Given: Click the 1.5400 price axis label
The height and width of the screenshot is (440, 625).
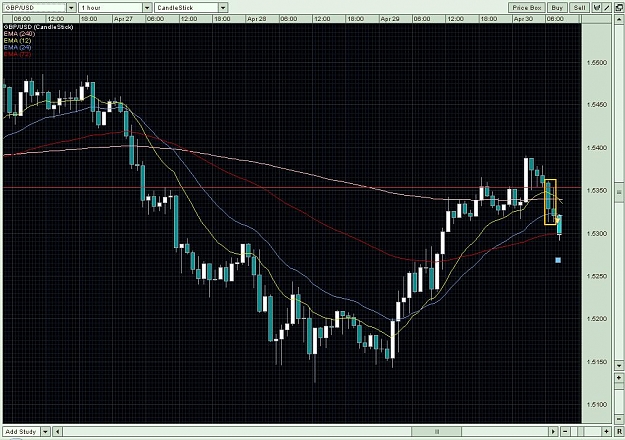Looking at the screenshot, I should point(597,148).
